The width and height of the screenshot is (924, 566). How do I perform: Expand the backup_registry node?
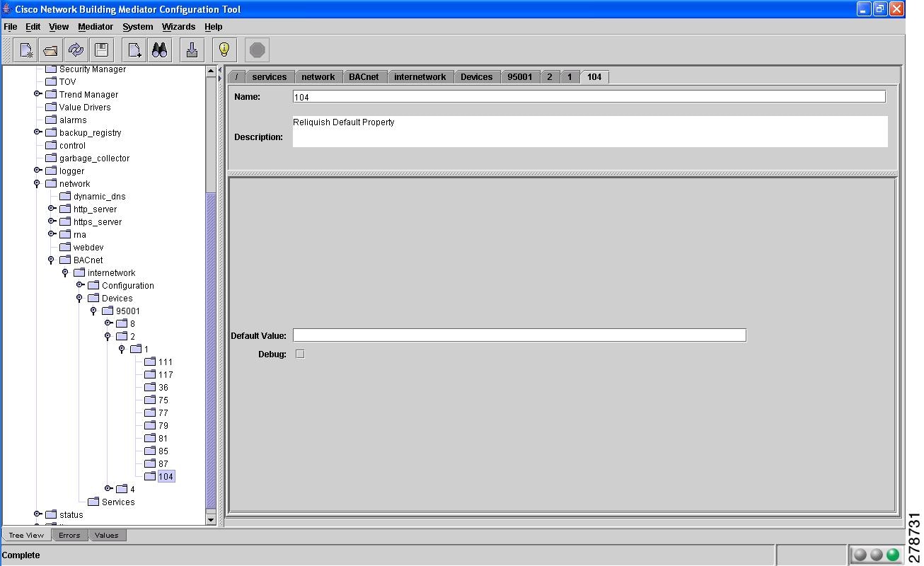[x=37, y=132]
